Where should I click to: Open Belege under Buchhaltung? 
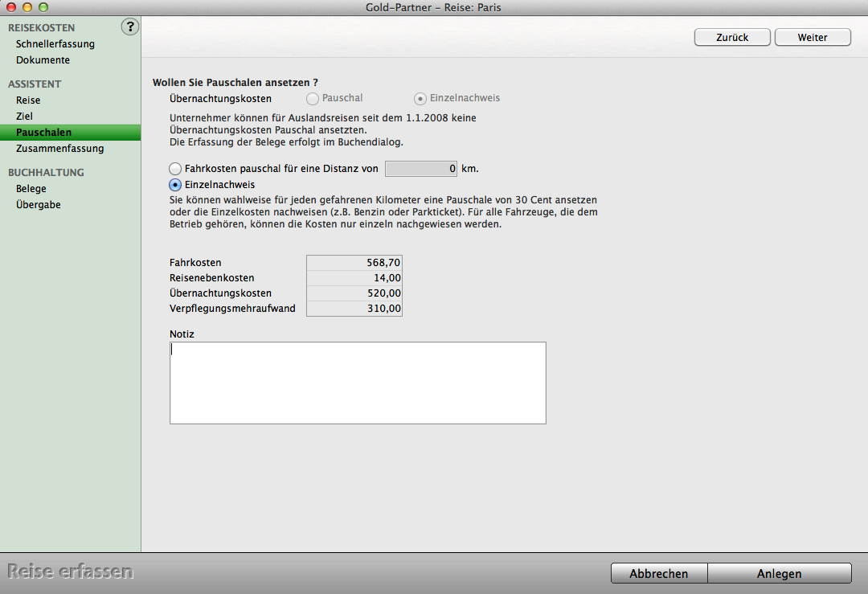pyautogui.click(x=31, y=189)
